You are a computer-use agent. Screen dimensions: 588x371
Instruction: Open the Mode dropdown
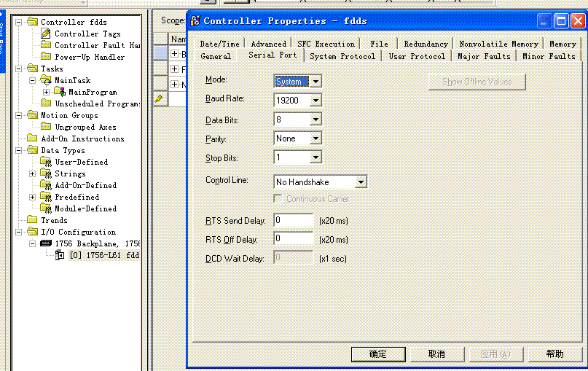(x=315, y=82)
